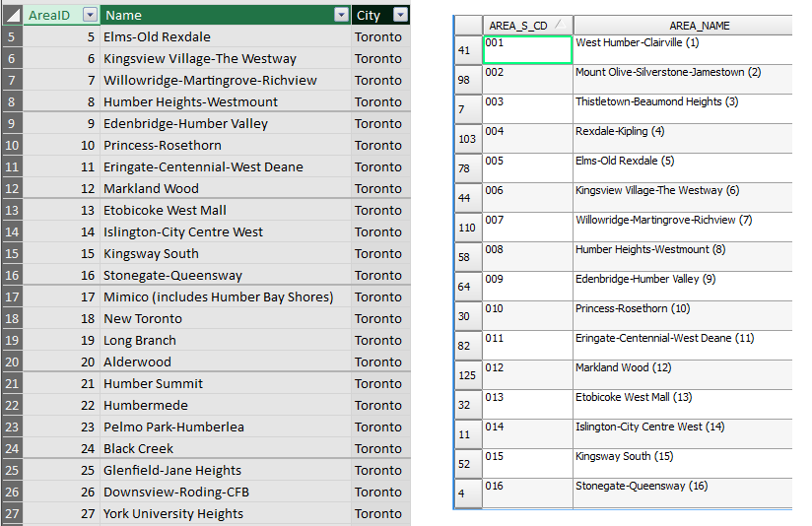Click 'Kingsway South (15)' cell
The height and width of the screenshot is (526, 812).
pos(683,463)
